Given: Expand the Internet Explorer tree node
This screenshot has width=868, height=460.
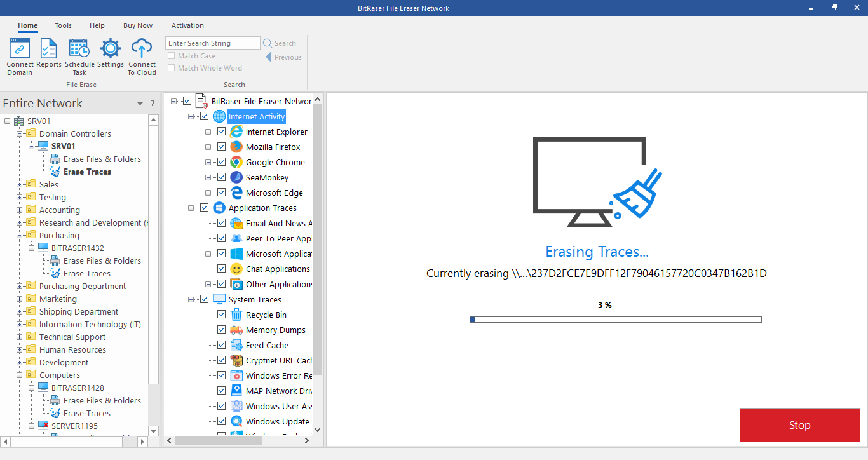Looking at the screenshot, I should point(208,132).
